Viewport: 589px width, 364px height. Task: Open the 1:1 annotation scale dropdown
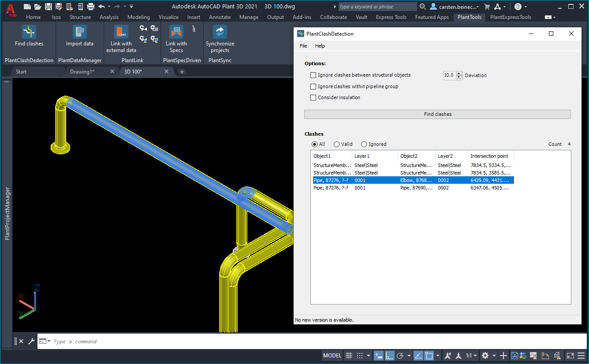click(471, 356)
